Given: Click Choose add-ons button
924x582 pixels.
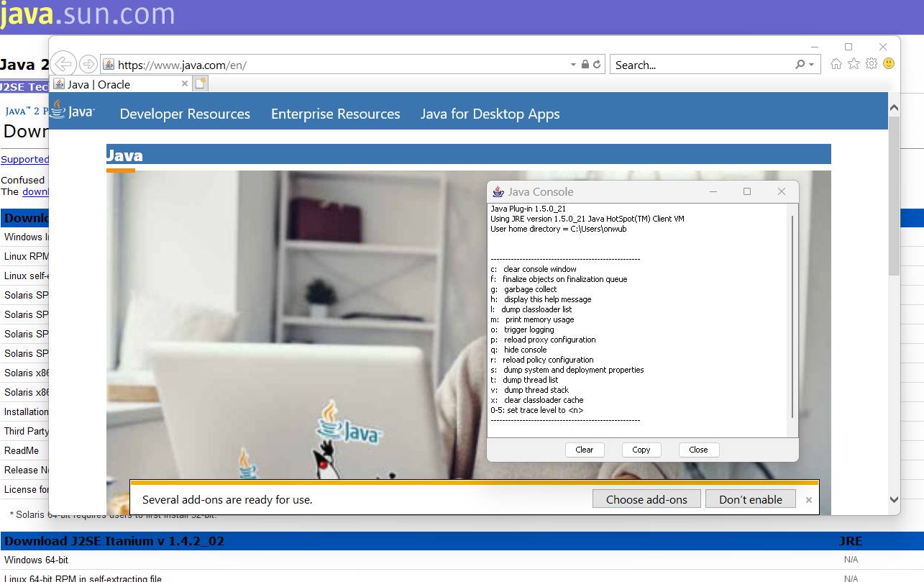Looking at the screenshot, I should pyautogui.click(x=646, y=499).
